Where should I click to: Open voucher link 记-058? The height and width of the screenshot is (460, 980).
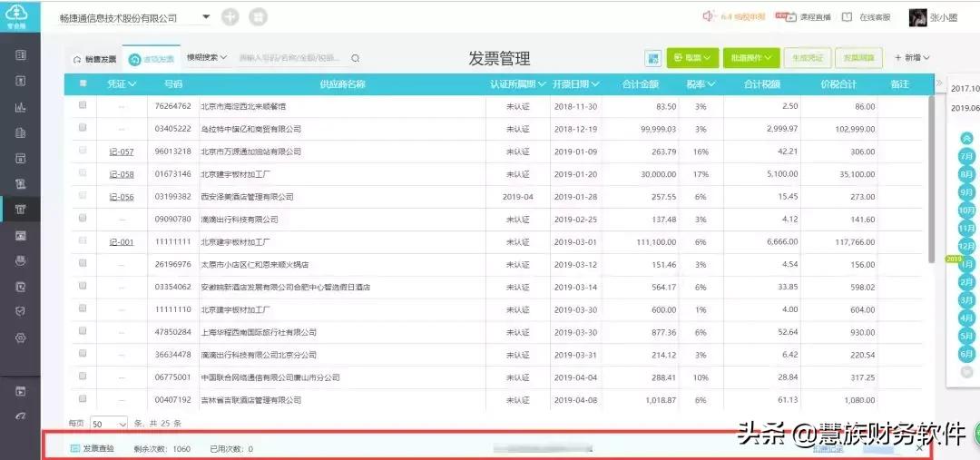[x=122, y=174]
